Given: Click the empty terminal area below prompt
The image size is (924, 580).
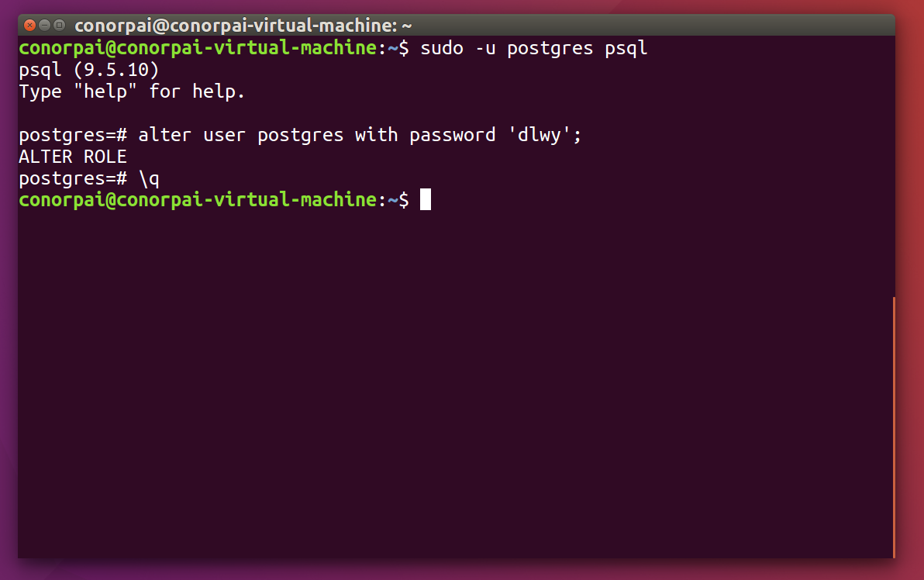Looking at the screenshot, I should [455, 383].
